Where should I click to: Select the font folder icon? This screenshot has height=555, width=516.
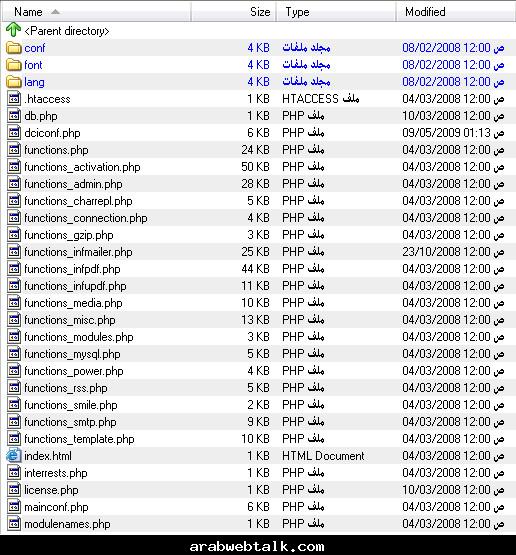[14, 64]
